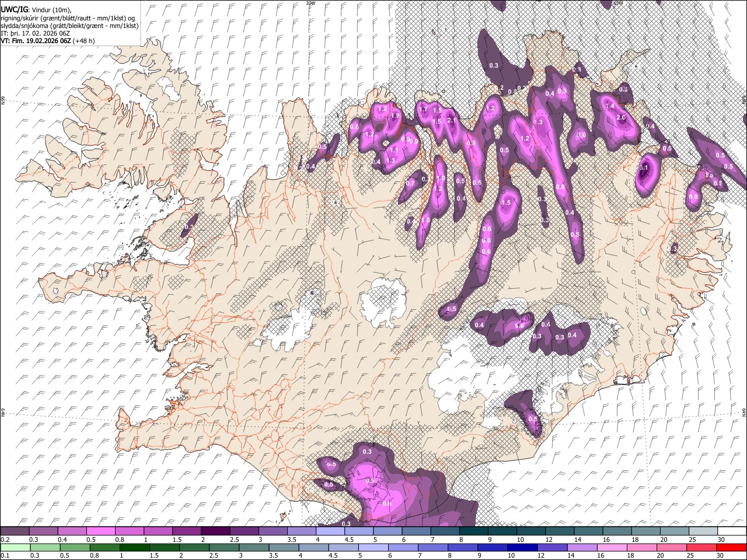Click the 'rigning/skúrir' legend description line
747x560 pixels.
click(68, 17)
